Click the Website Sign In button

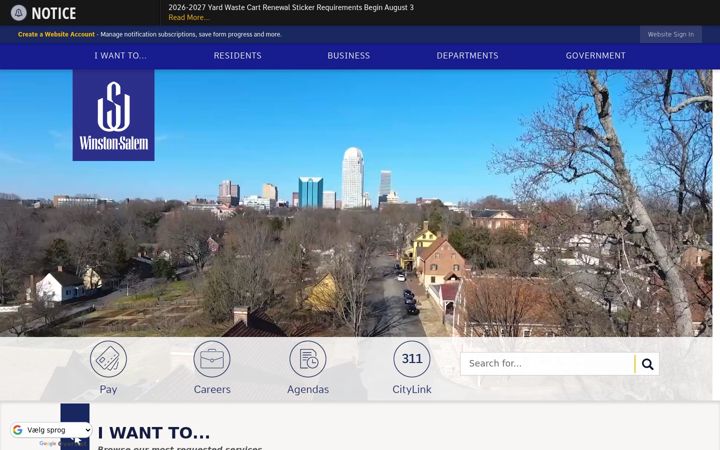pyautogui.click(x=670, y=34)
